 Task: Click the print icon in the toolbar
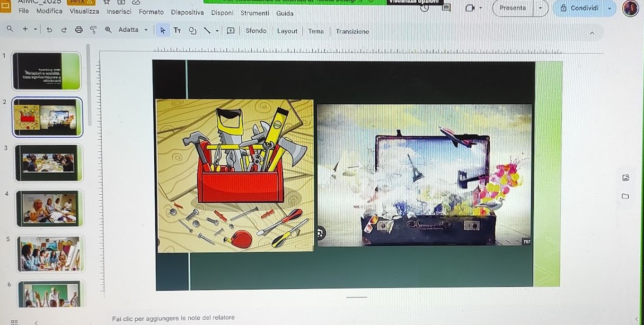click(79, 30)
